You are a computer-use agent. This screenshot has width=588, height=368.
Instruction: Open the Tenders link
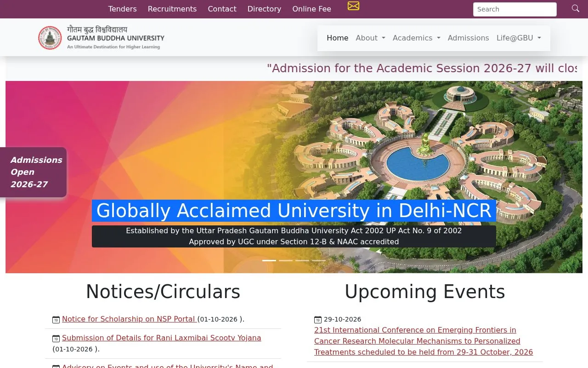122,9
